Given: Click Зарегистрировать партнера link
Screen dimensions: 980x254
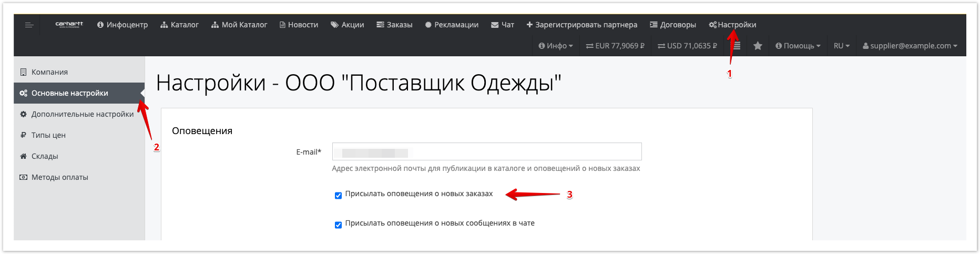Looking at the screenshot, I should pos(581,25).
